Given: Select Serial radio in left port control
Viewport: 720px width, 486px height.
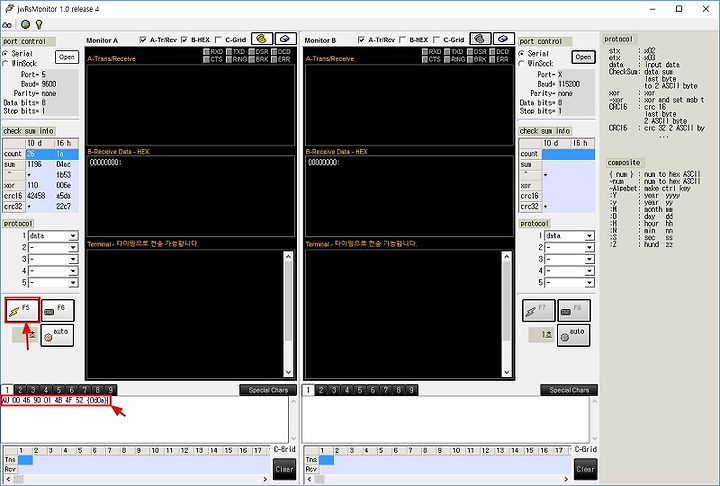Looking at the screenshot, I should 6,54.
